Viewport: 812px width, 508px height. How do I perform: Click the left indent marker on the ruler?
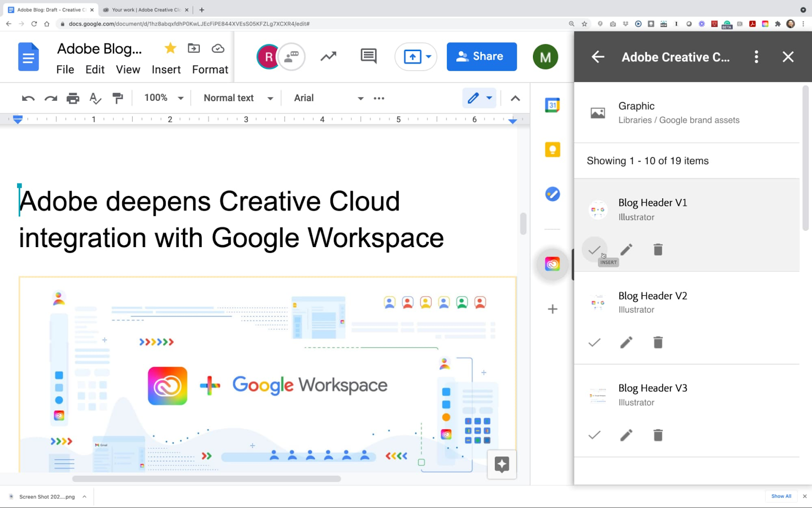click(x=18, y=119)
